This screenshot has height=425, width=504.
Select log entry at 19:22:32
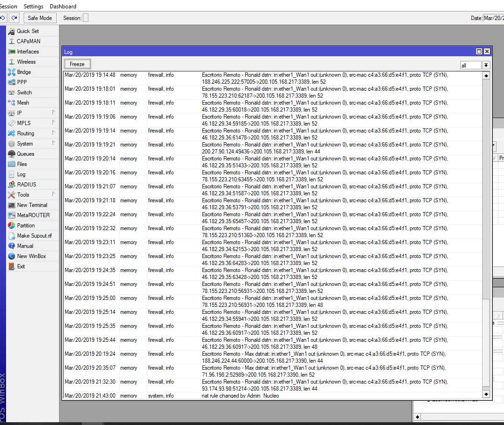point(273,232)
